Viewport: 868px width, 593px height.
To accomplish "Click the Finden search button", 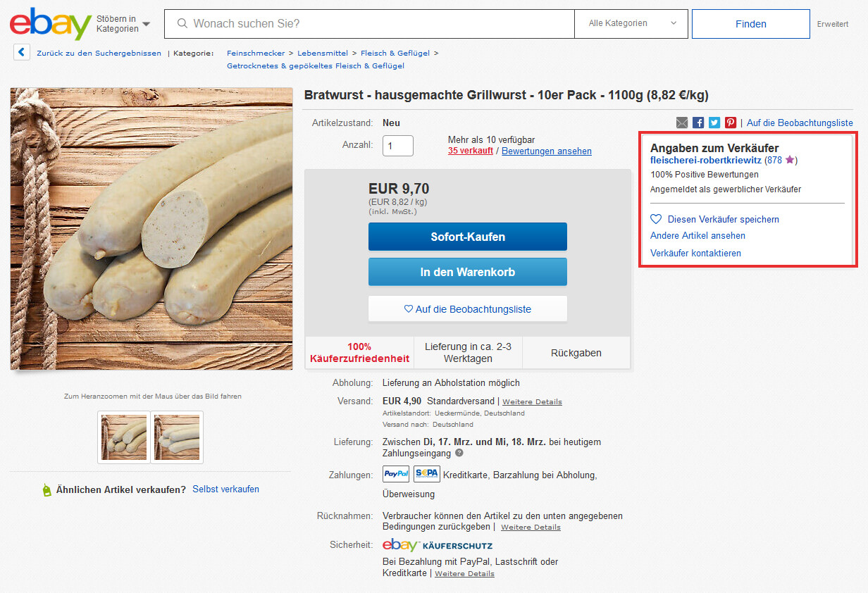I will point(751,24).
